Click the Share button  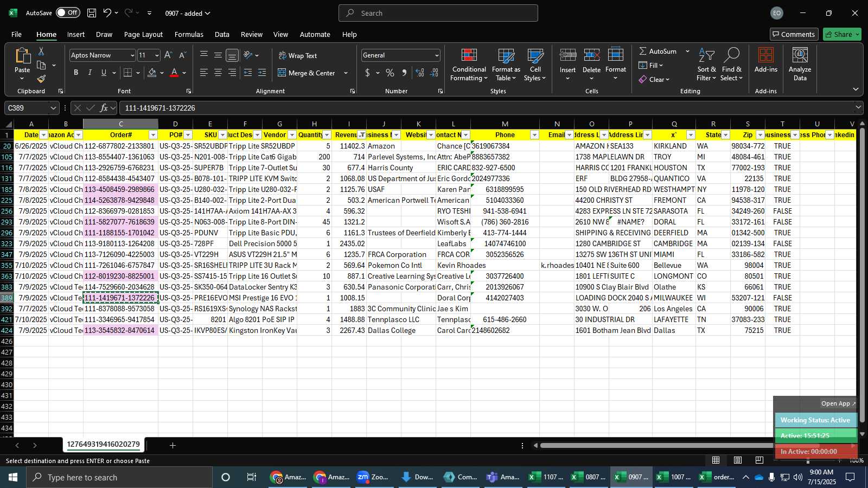click(x=842, y=34)
